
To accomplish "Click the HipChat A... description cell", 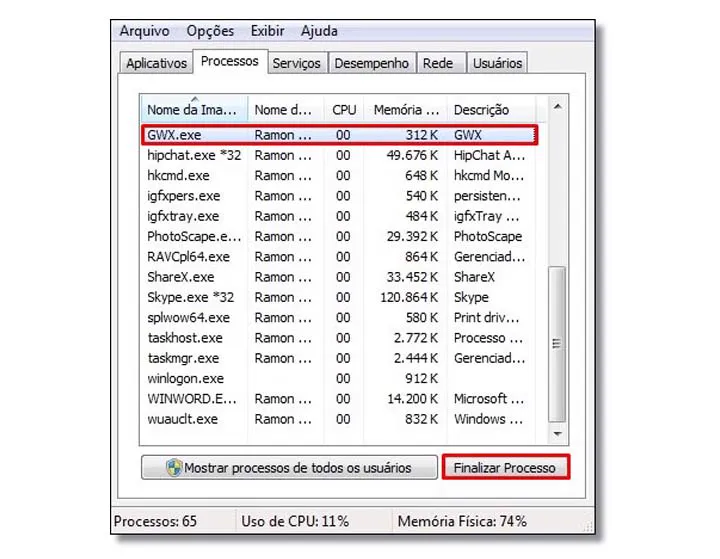I will [x=489, y=155].
